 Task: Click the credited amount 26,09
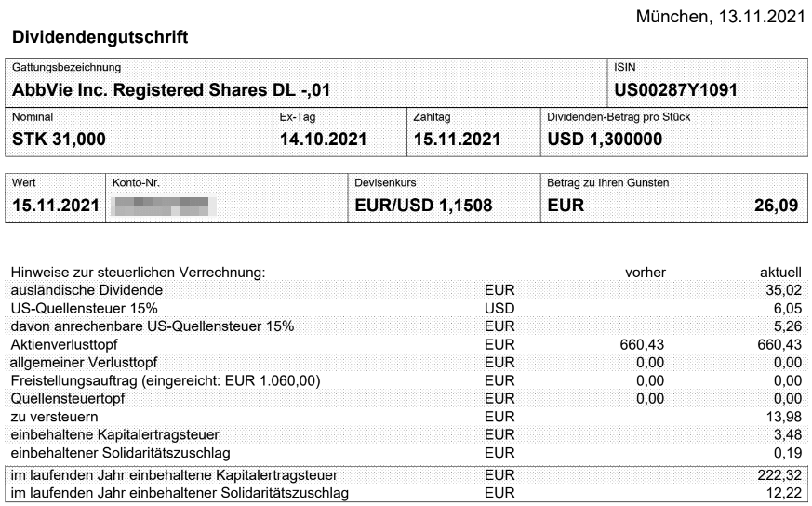tap(776, 205)
